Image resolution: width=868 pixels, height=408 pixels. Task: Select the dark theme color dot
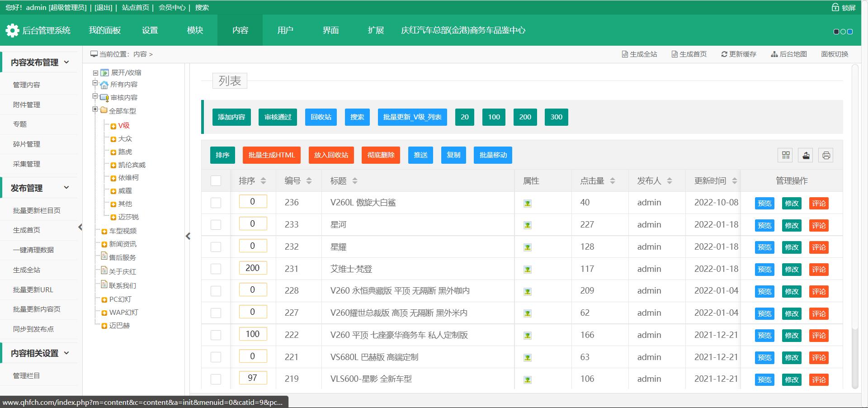click(x=836, y=32)
